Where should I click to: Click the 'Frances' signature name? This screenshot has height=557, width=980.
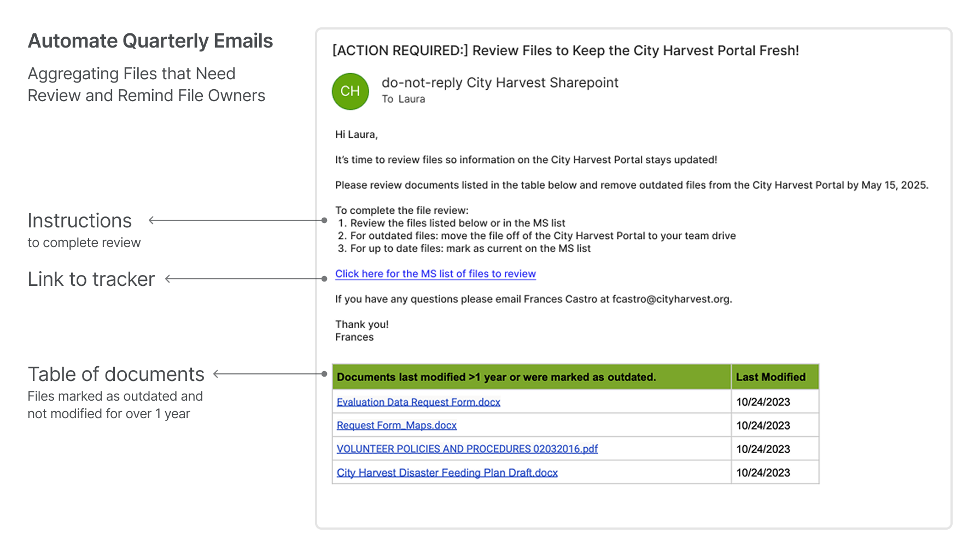[x=354, y=337]
